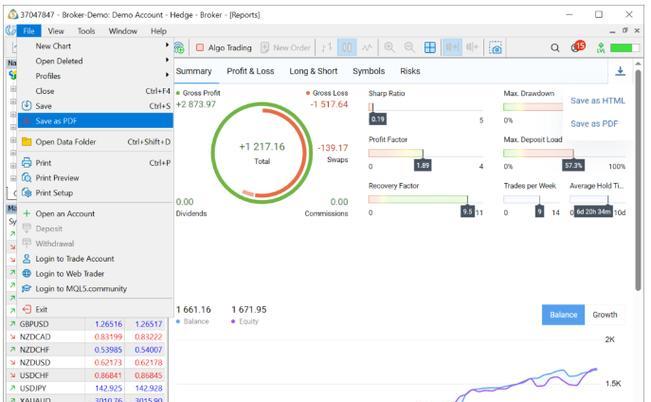Click Save as HTML link
The height and width of the screenshot is (402, 651).
point(597,100)
